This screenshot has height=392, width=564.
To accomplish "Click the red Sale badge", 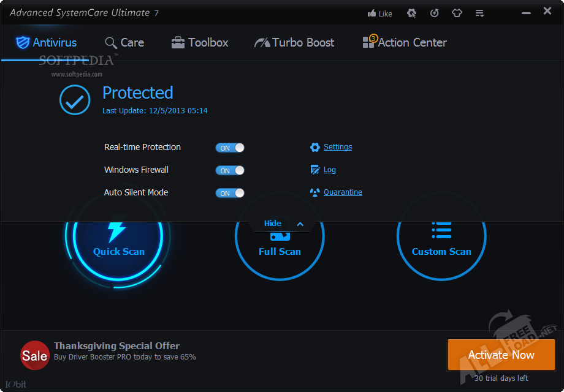I will tap(35, 355).
